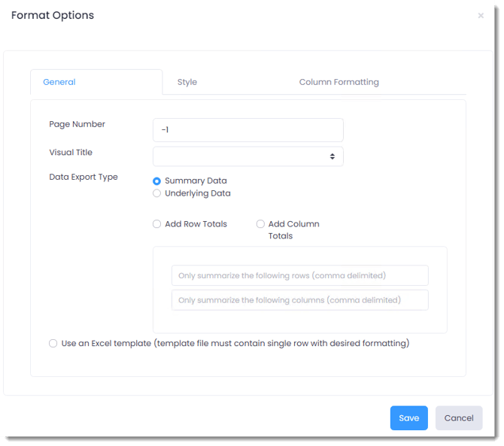Go to the Column Formatting tab
This screenshot has width=504, height=446.
[x=339, y=82]
